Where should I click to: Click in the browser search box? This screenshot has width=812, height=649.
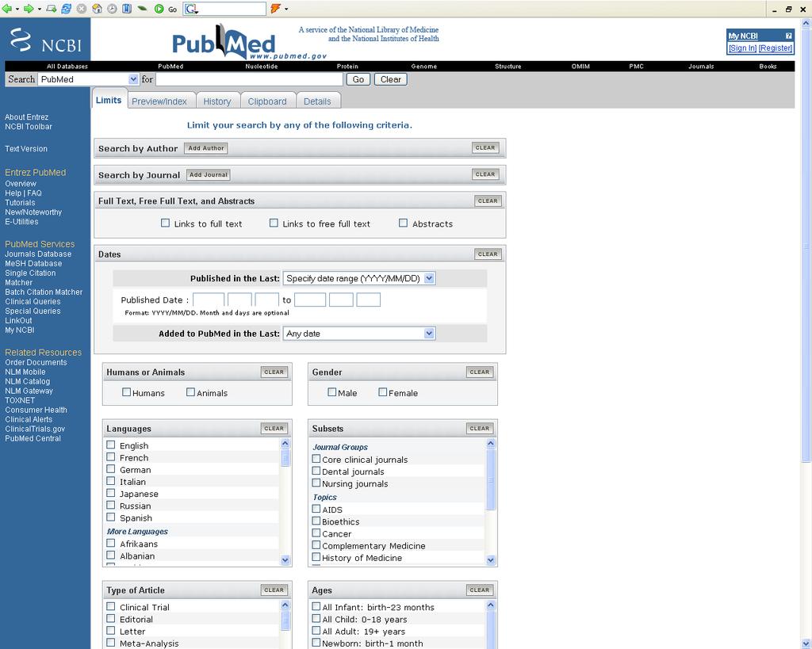click(232, 9)
